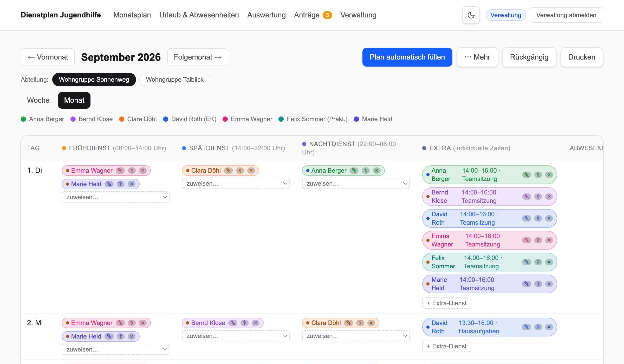
Task: Remove Felix Sommer's Teamsitzung extra shift
Action: pyautogui.click(x=549, y=262)
